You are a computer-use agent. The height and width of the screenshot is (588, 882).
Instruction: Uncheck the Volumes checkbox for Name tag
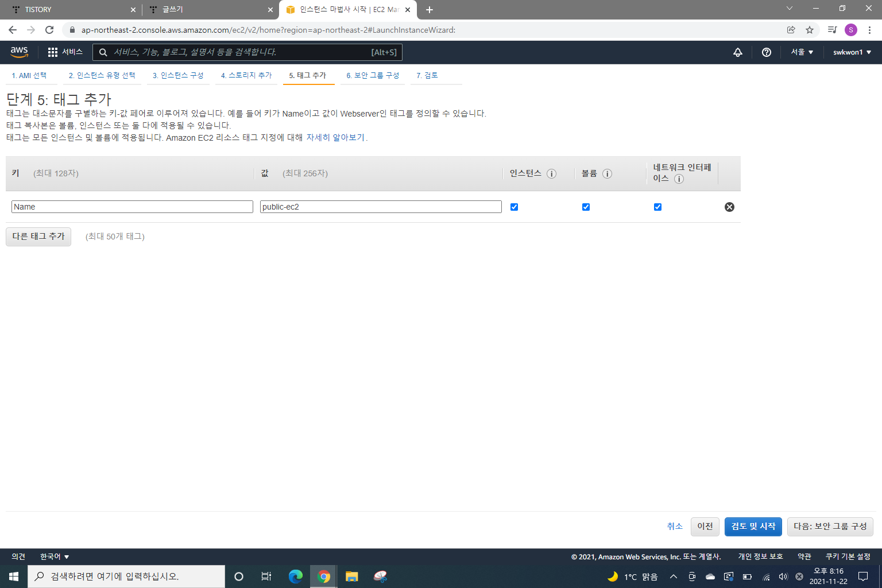pyautogui.click(x=586, y=207)
